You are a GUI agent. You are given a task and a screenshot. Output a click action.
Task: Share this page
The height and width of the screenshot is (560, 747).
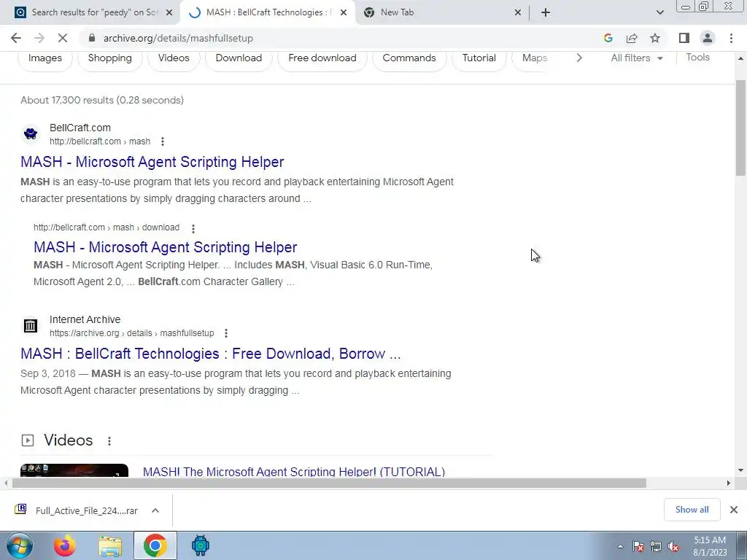632,38
